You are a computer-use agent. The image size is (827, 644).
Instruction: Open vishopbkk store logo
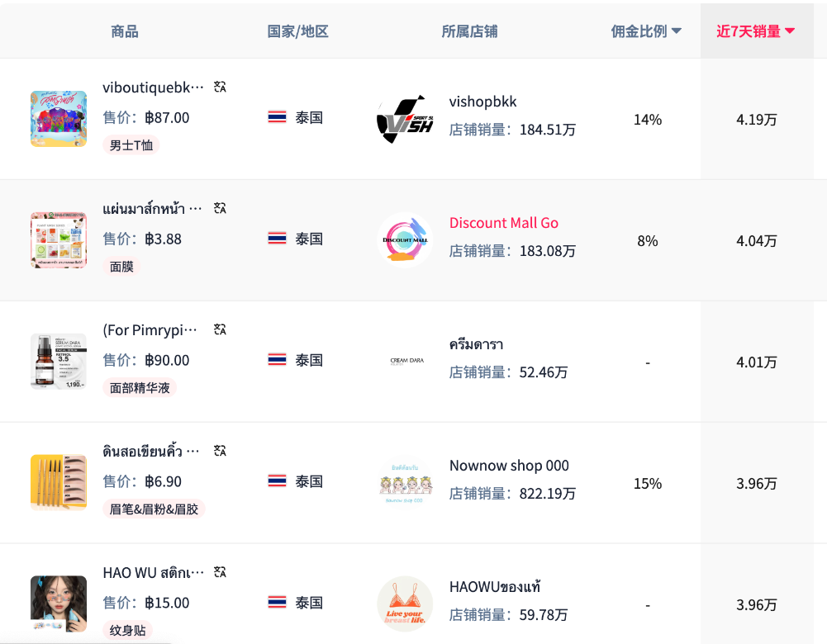404,119
